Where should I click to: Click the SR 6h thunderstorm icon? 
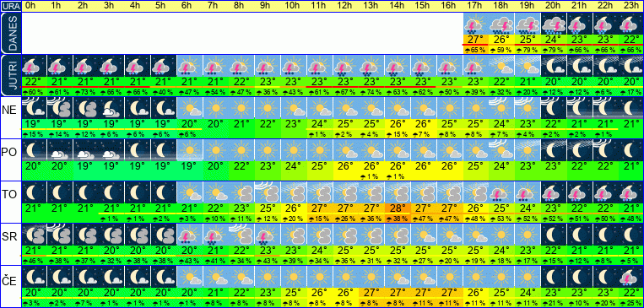[x=190, y=235]
